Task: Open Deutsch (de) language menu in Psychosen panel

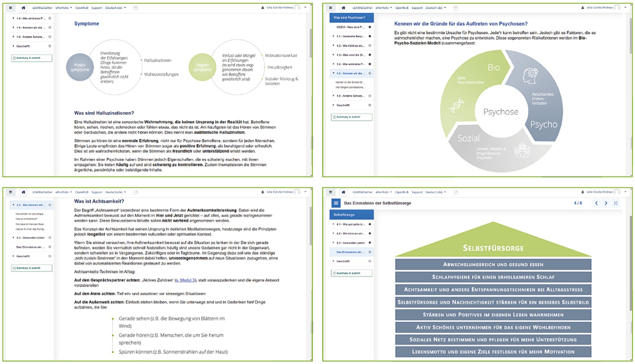Action: (x=435, y=8)
